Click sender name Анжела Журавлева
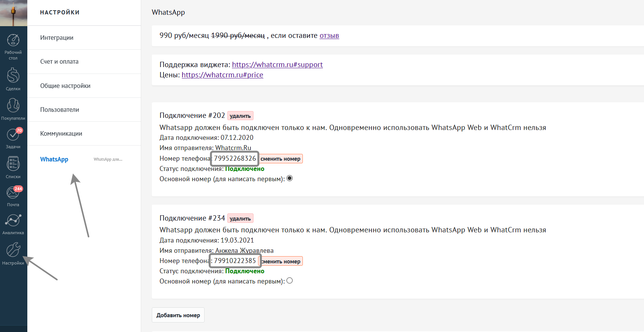 [x=244, y=251]
